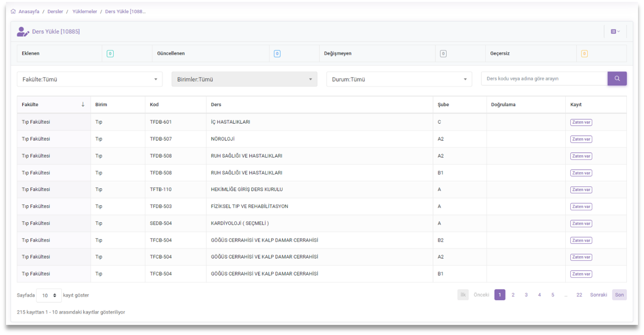Click the purple search magnifier button
Viewport: 644px width, 335px height.
pos(617,79)
